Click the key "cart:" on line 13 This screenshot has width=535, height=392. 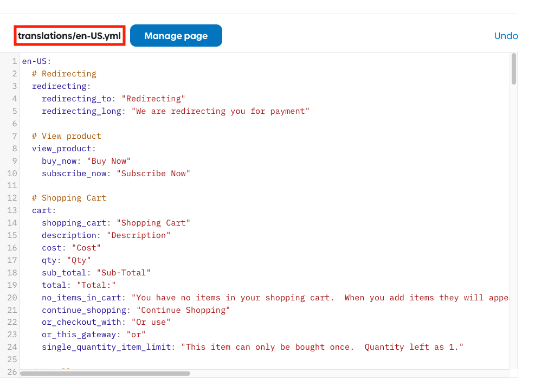click(x=44, y=210)
